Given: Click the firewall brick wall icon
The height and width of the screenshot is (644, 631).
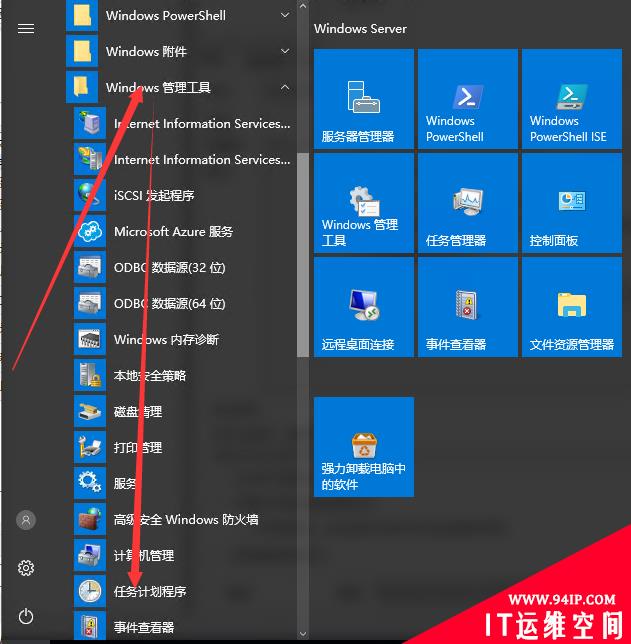Looking at the screenshot, I should [x=90, y=519].
